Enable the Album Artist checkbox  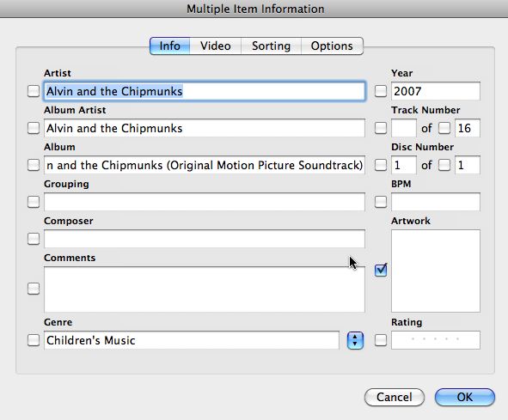tap(34, 128)
